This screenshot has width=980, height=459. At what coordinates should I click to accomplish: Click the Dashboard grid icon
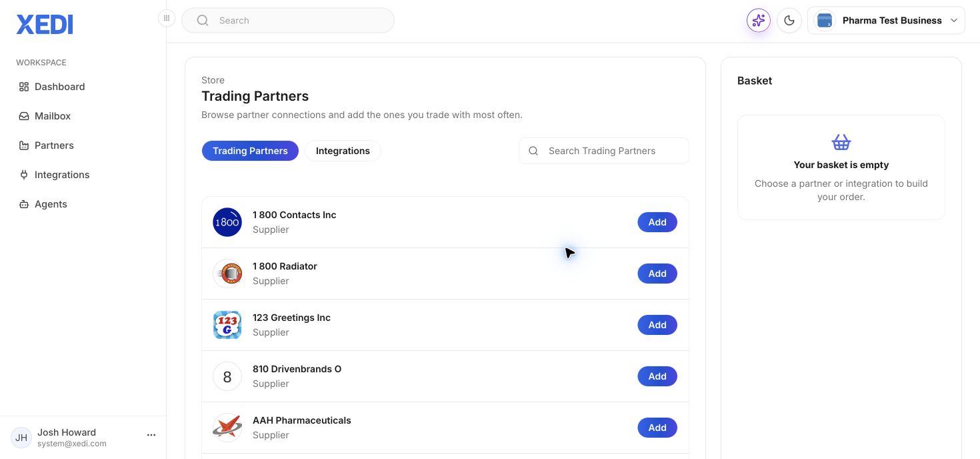pos(24,87)
